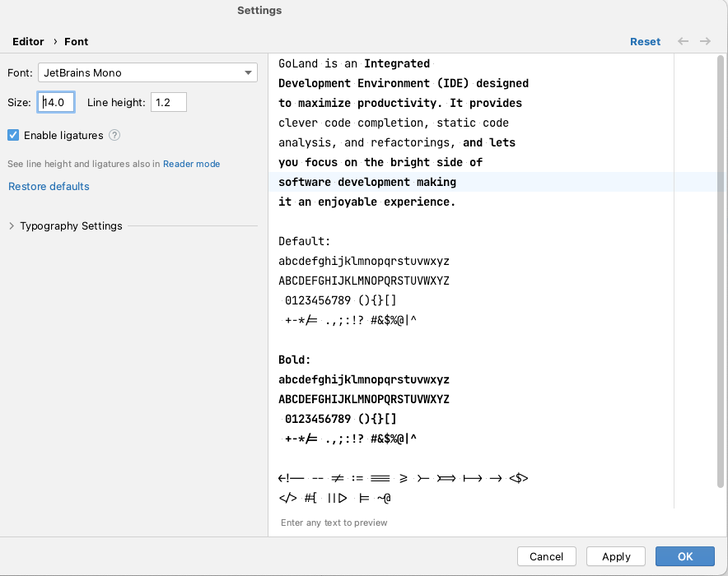Click Restore defaults link
The height and width of the screenshot is (576, 728).
49,186
